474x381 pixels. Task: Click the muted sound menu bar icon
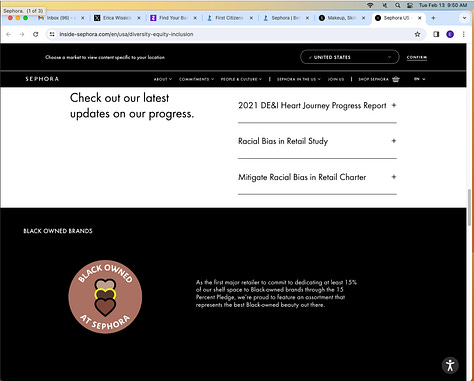[x=384, y=5]
